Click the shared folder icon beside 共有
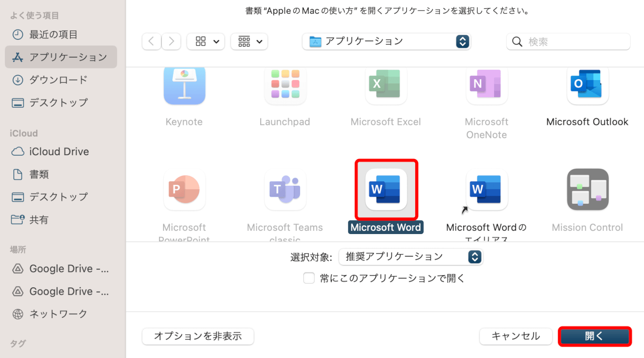Screen dimensions: 644x358 coord(17,220)
